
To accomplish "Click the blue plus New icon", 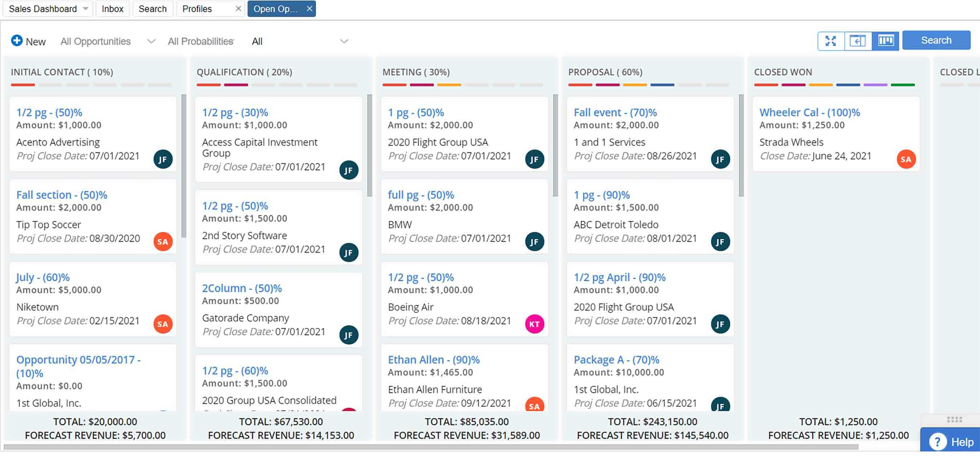I will click(x=17, y=41).
